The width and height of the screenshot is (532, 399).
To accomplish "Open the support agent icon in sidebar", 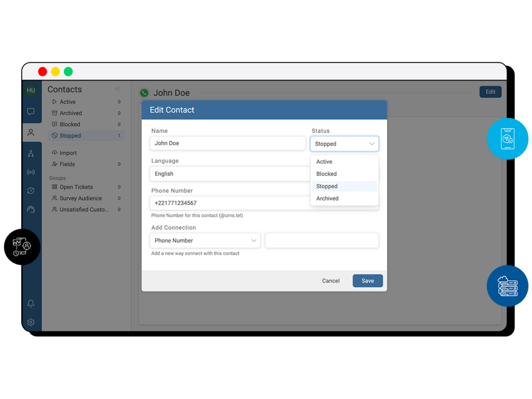I will point(31,209).
